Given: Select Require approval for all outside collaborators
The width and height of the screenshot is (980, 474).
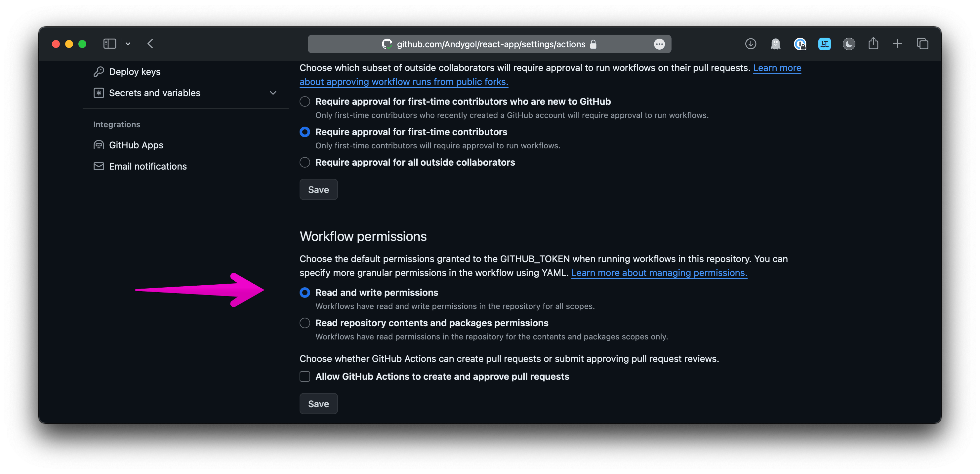Looking at the screenshot, I should 304,162.
